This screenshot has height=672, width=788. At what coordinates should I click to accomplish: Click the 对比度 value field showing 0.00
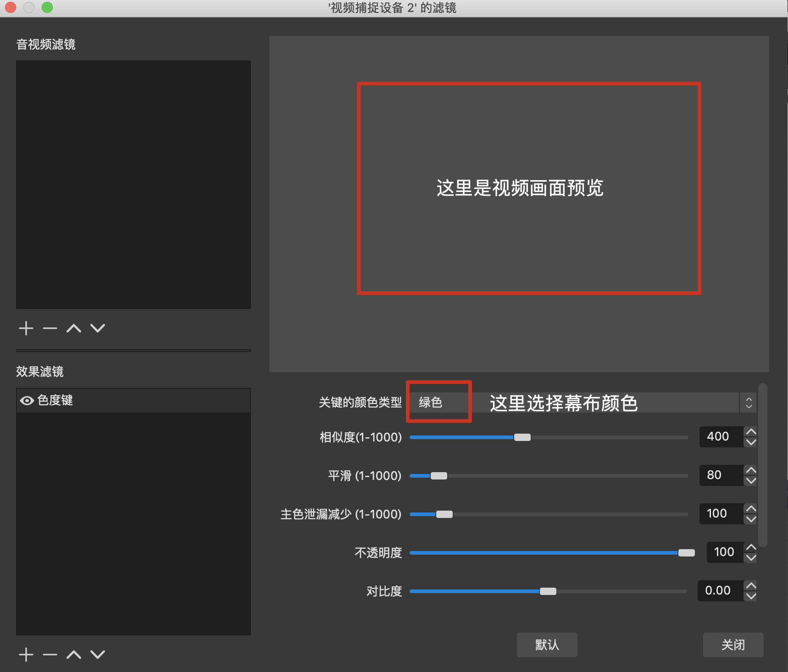click(721, 591)
